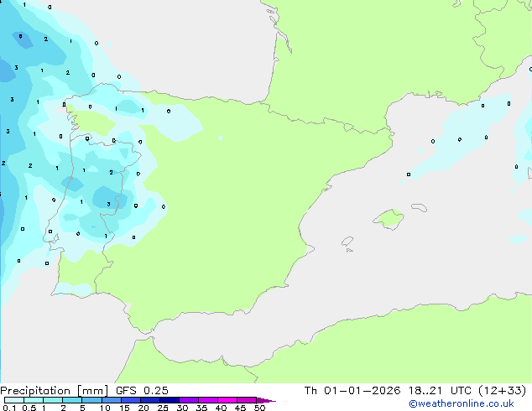The width and height of the screenshot is (532, 411).
Task: Click the 0.5–1 mm legend color swatch
Action: click(x=34, y=400)
